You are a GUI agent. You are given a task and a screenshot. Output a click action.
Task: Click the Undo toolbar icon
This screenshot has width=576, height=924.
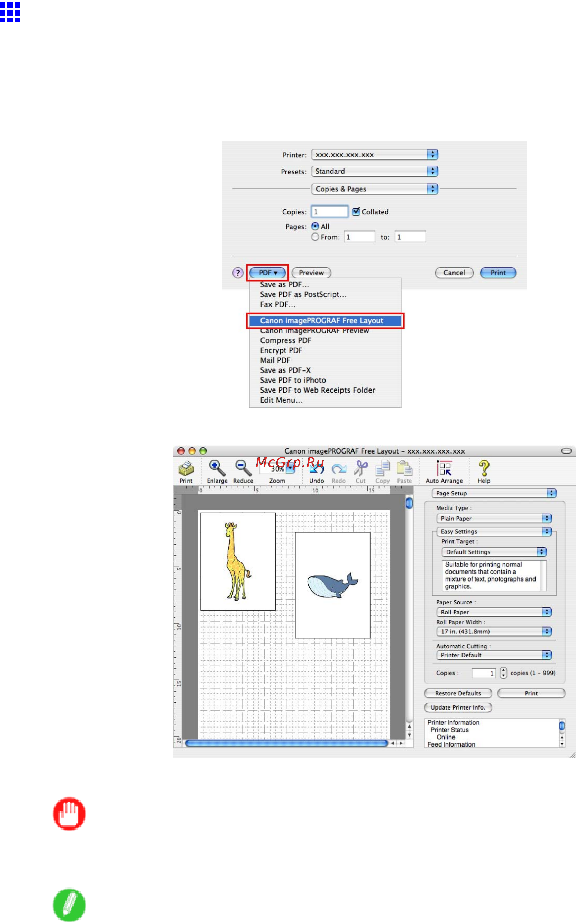click(316, 468)
